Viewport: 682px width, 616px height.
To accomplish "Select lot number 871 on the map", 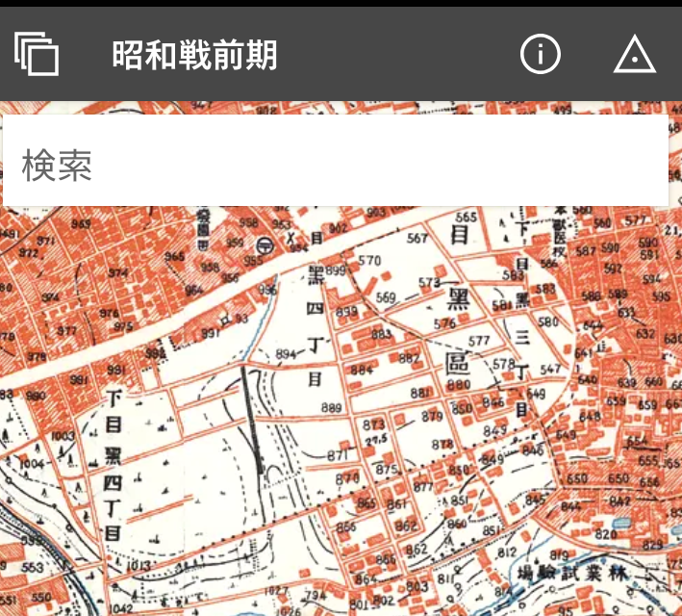I will tap(338, 455).
